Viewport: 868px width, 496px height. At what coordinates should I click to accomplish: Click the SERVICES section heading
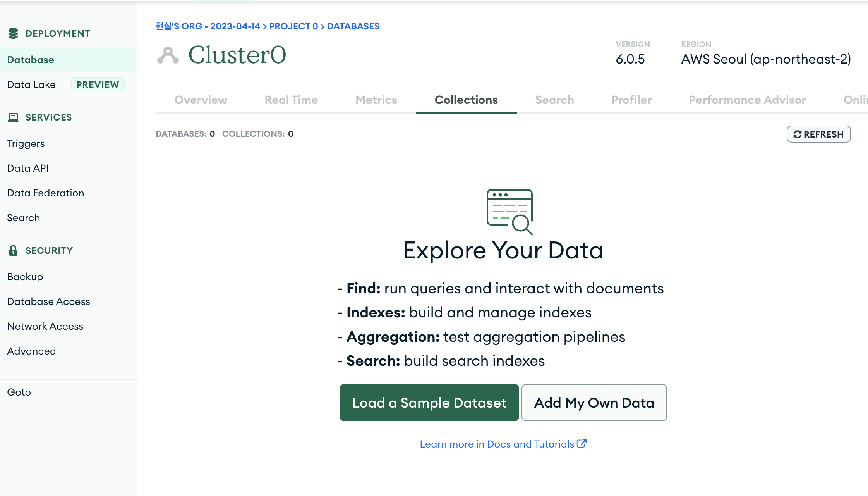tap(49, 117)
